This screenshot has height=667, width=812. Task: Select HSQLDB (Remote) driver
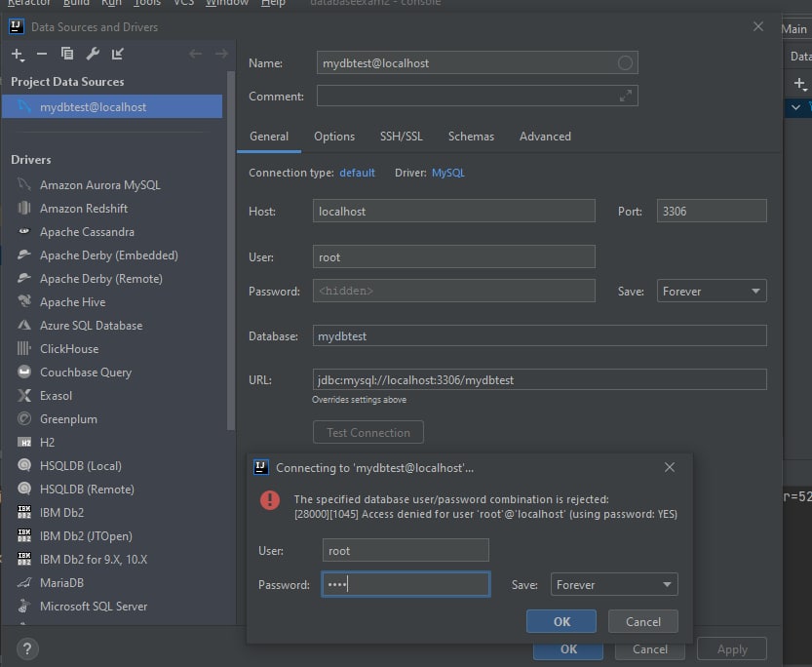[87, 489]
